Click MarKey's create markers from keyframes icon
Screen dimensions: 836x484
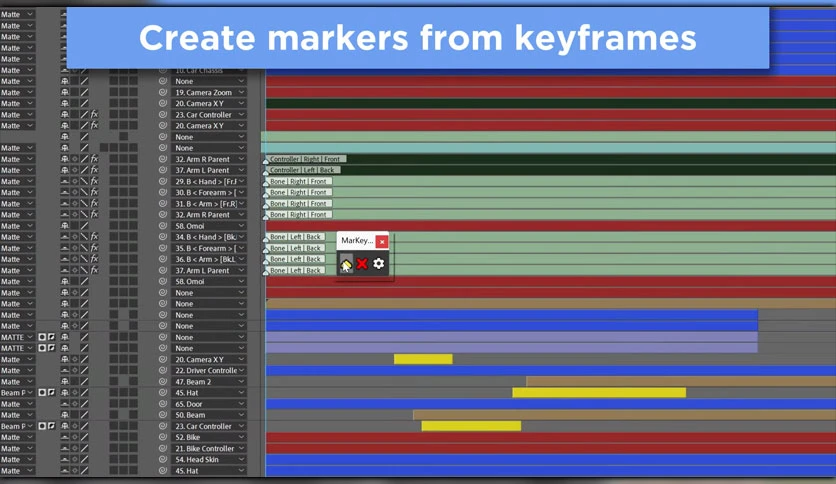tap(346, 264)
